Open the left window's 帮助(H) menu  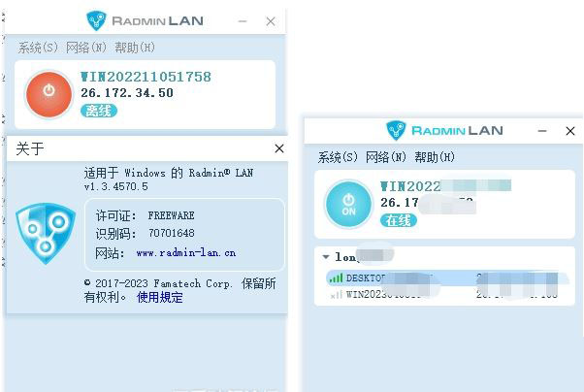(x=135, y=48)
